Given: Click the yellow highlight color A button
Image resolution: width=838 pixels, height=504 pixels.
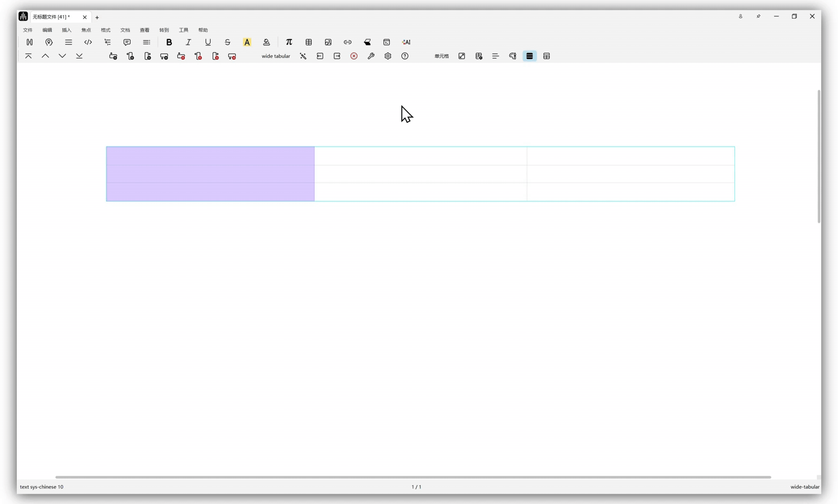Looking at the screenshot, I should (247, 42).
